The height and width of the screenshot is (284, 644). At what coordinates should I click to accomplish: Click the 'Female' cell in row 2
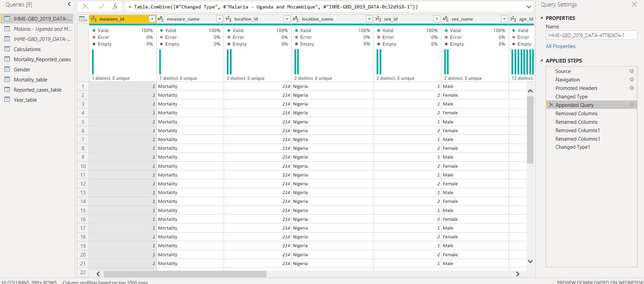point(475,95)
